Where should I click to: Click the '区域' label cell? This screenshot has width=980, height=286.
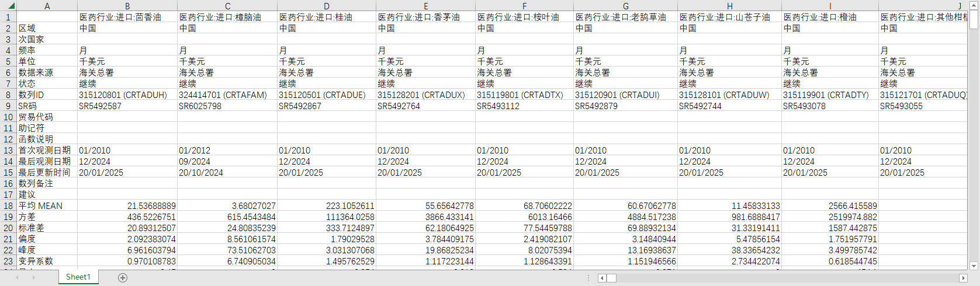pos(47,28)
